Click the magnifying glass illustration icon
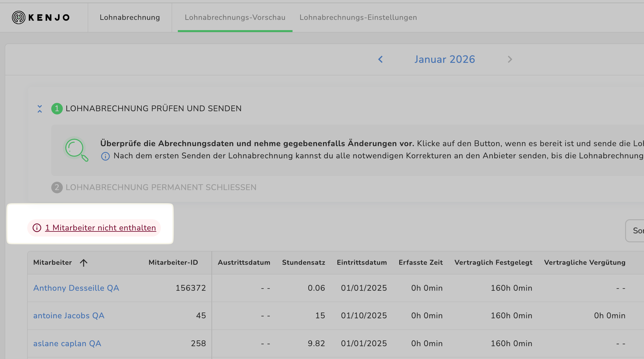The image size is (644, 359). point(76,149)
